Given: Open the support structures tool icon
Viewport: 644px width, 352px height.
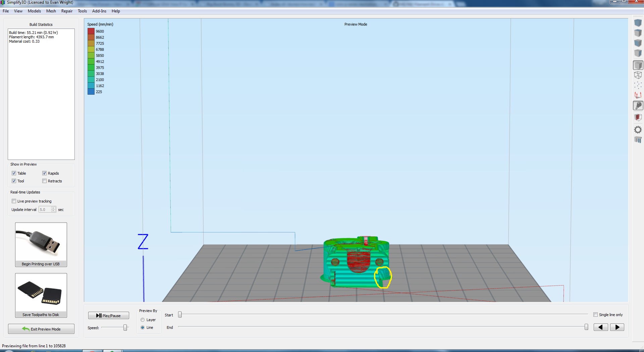Looking at the screenshot, I should (638, 140).
